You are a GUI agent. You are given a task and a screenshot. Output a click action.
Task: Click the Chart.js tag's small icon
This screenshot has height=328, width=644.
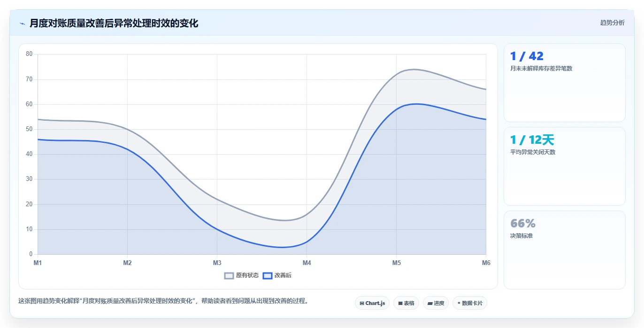362,304
